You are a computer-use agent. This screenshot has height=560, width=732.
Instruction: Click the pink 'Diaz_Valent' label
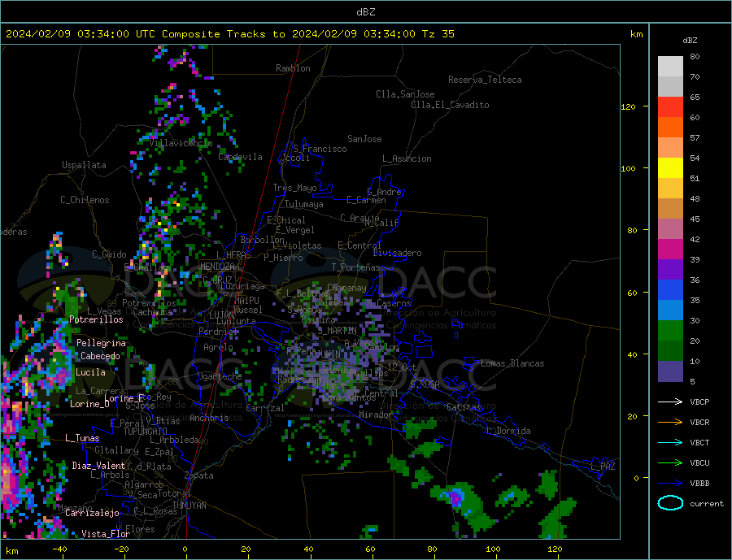tap(99, 465)
